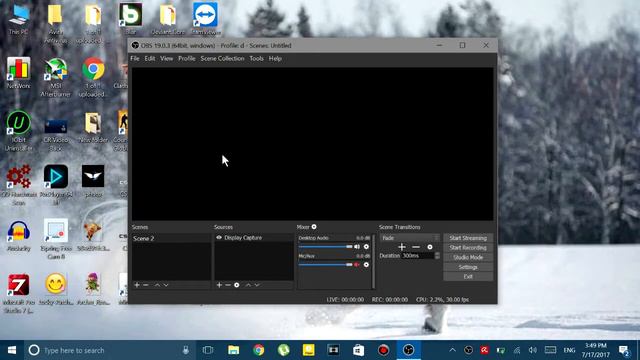This screenshot has width=640, height=360.
Task: Move the source up in the Sources list
Action: tap(248, 285)
